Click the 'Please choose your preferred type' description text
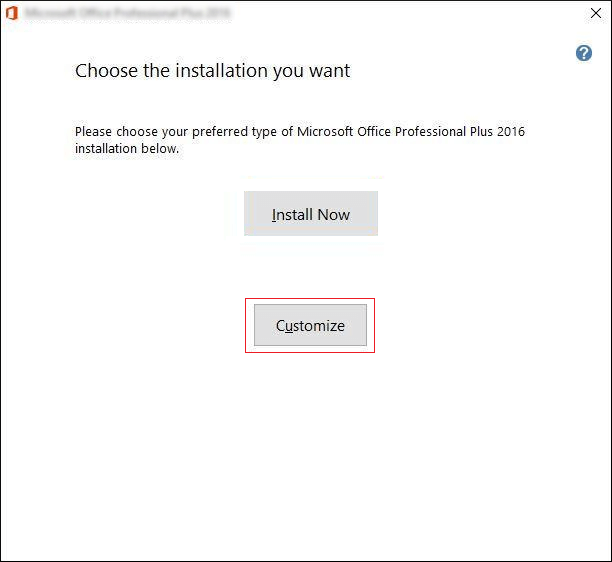 coord(300,140)
